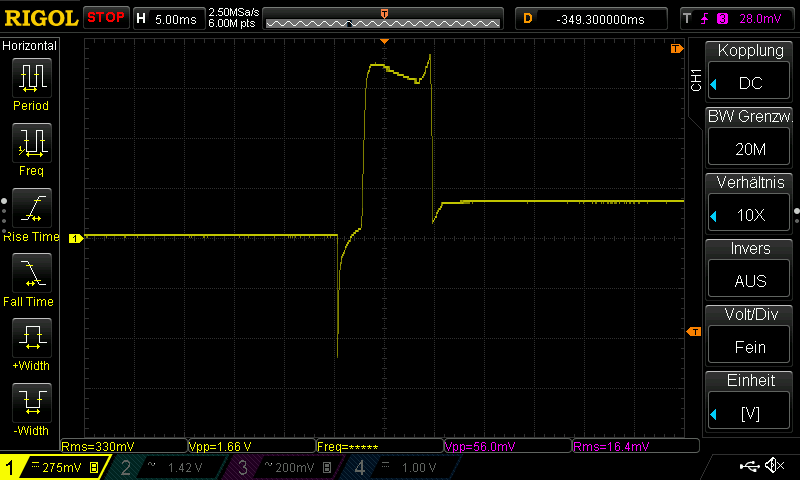Select the +Width measurement icon
Image resolution: width=800 pixels, height=480 pixels.
click(32, 338)
